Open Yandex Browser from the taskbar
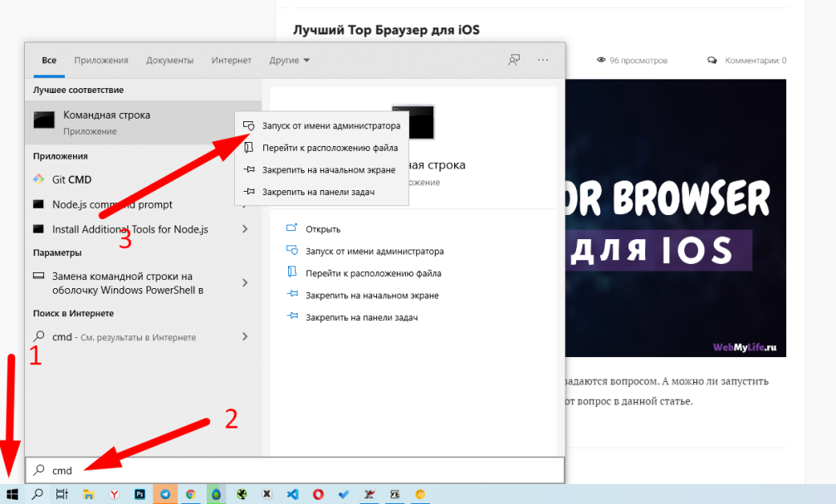The height and width of the screenshot is (504, 836). 114,494
